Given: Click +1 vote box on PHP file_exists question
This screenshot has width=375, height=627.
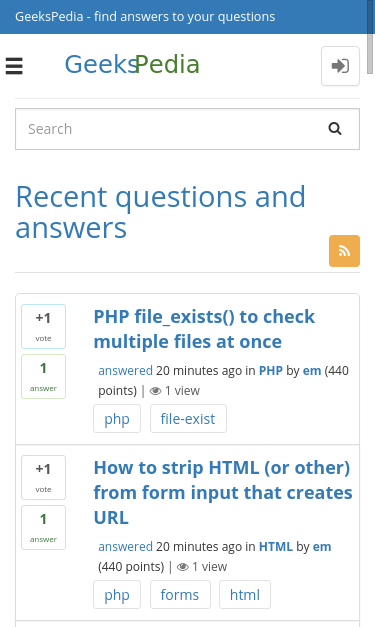Looking at the screenshot, I should click(x=44, y=326).
